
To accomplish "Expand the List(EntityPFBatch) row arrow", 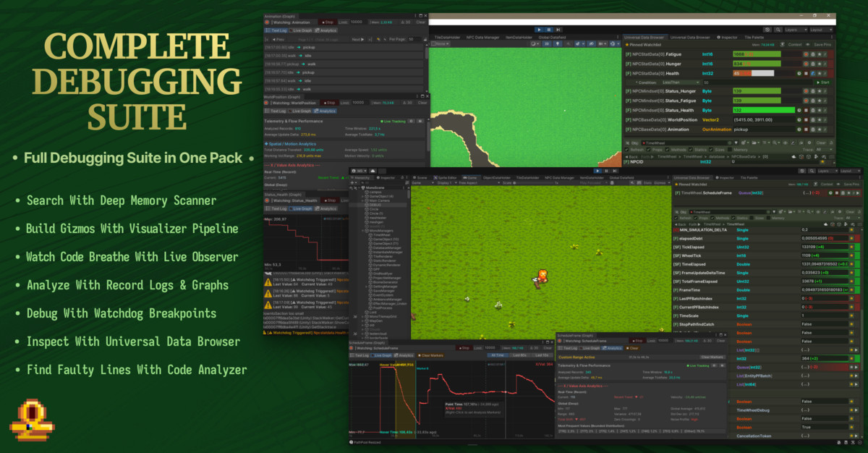I will point(856,376).
